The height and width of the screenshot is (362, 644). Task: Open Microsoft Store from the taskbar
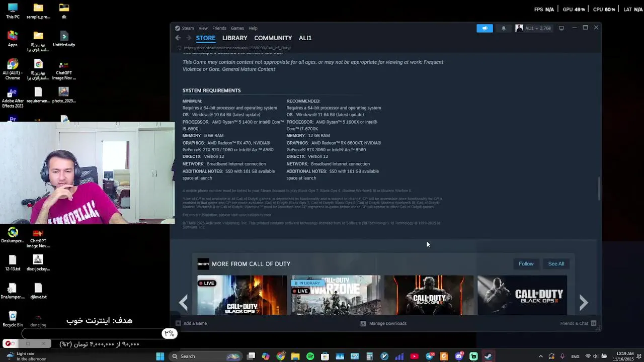[325, 356]
